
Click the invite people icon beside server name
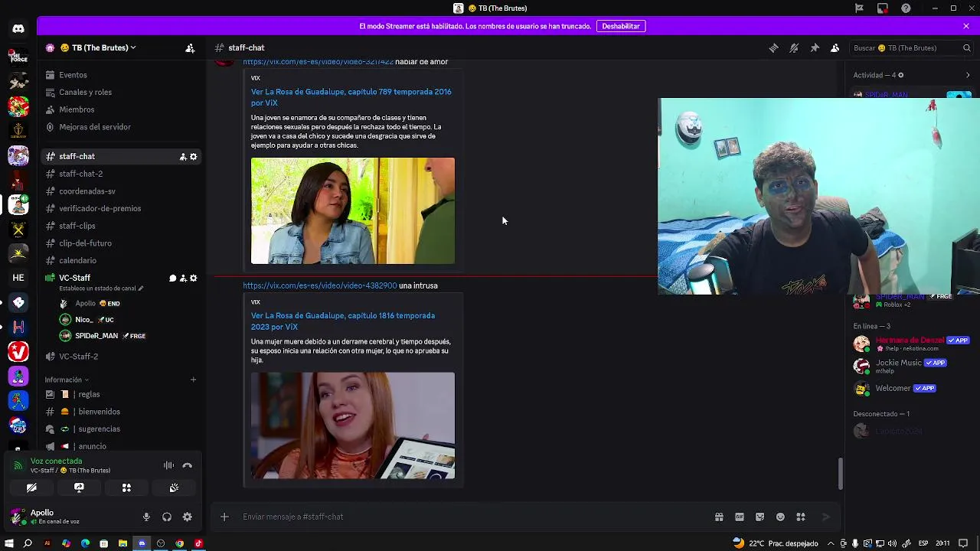point(190,47)
